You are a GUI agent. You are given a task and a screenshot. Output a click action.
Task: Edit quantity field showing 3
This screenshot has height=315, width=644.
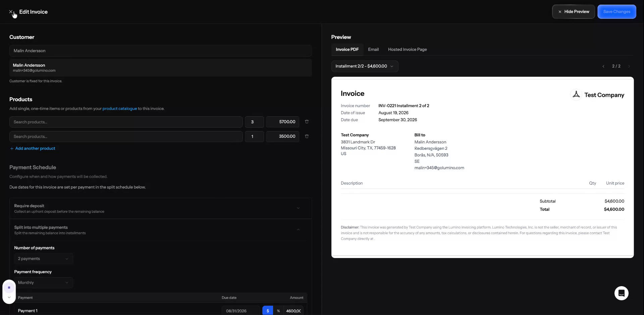pos(254,122)
